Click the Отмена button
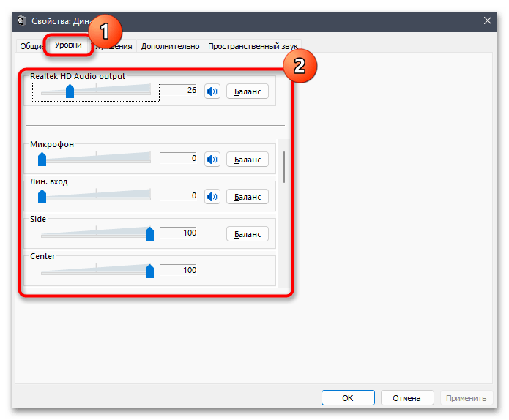Screen dimensions: 509x420 coord(407,397)
